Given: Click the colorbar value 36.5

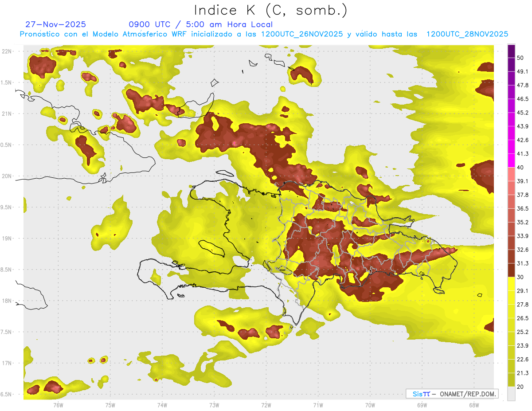Looking at the screenshot, I should pyautogui.click(x=523, y=208).
